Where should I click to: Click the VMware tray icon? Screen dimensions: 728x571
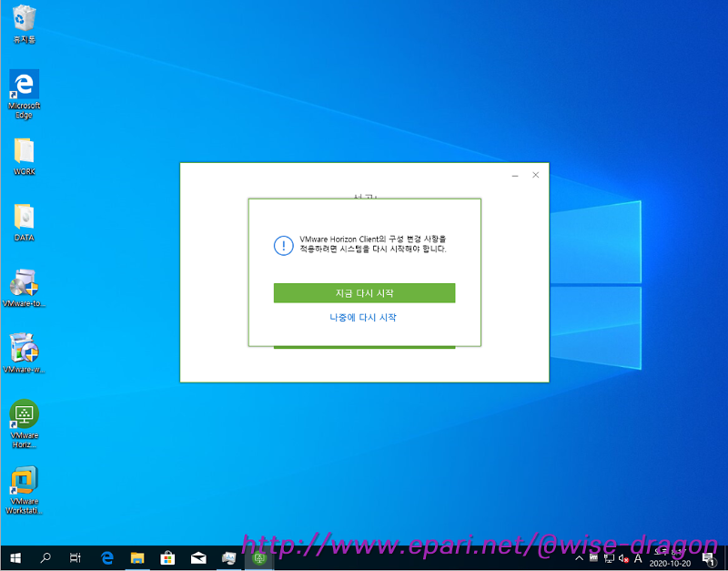point(594,558)
